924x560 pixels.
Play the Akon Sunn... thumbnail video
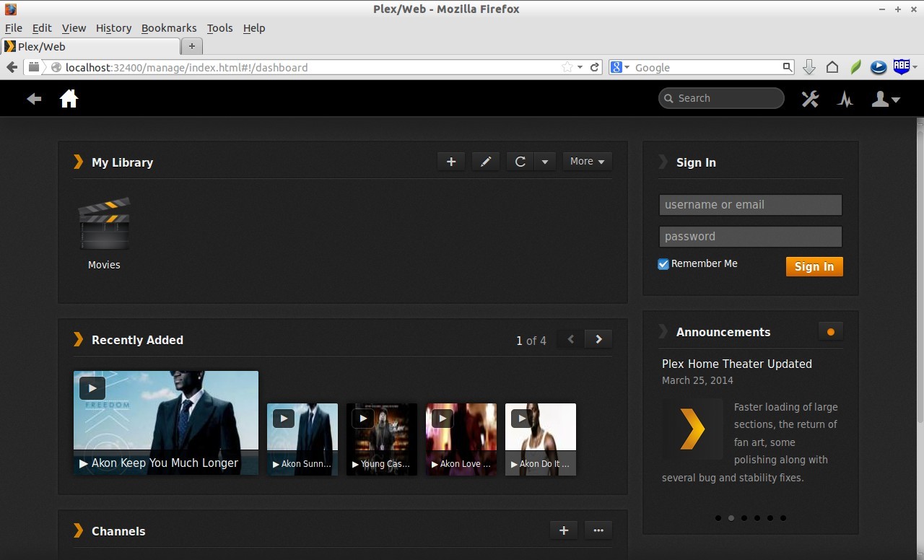(284, 418)
